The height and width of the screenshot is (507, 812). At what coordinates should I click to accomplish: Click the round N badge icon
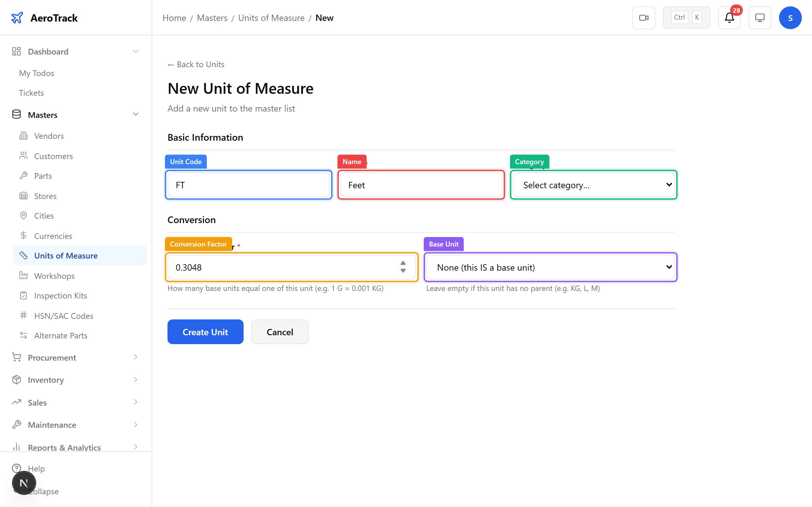pos(24,483)
